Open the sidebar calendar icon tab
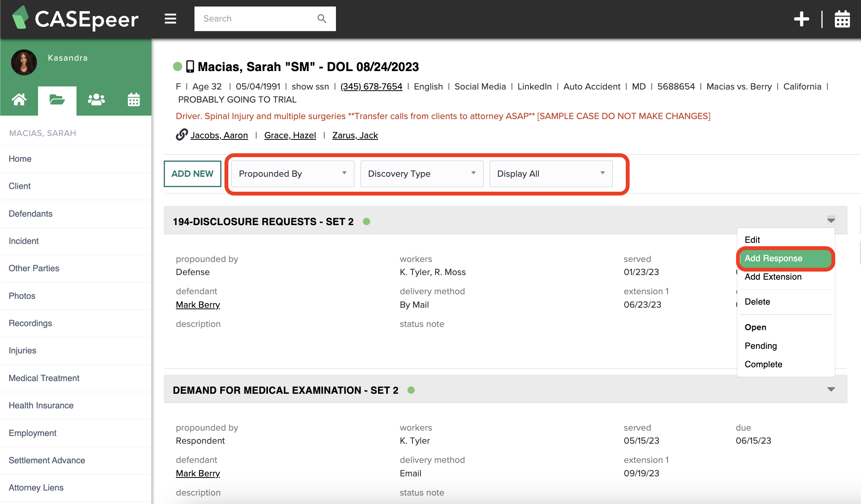 pyautogui.click(x=133, y=100)
